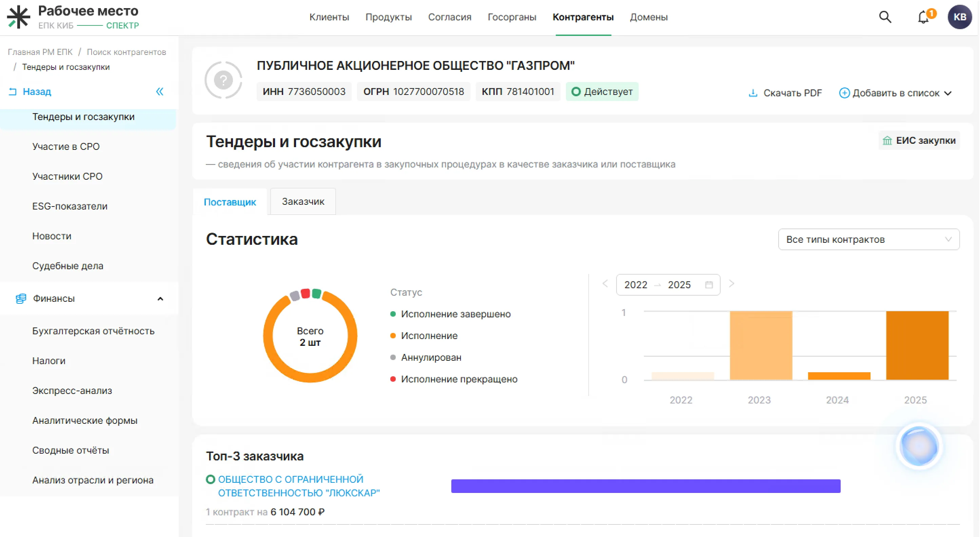Viewport: 980px width, 537px height.
Task: Open ESG-показатели sidebar item
Action: (70, 206)
